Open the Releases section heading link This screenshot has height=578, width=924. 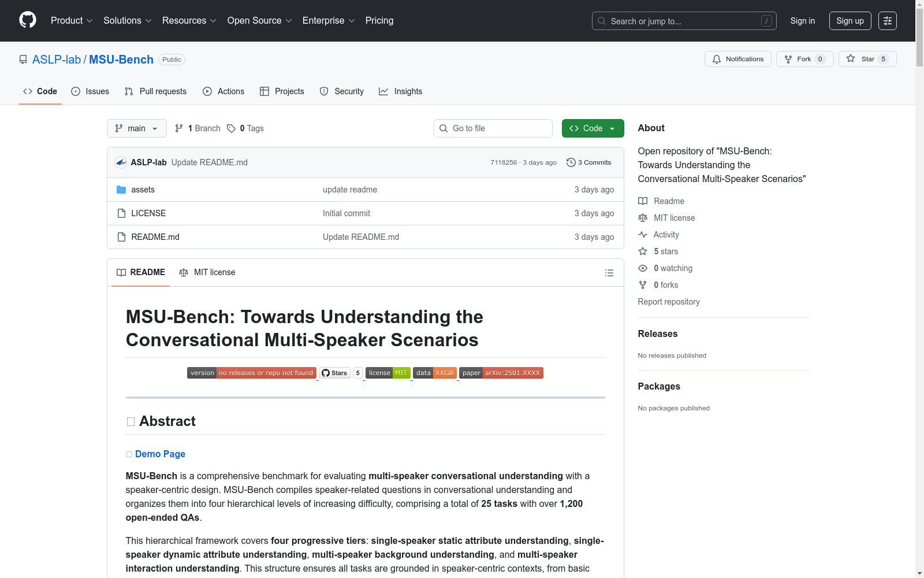click(658, 334)
